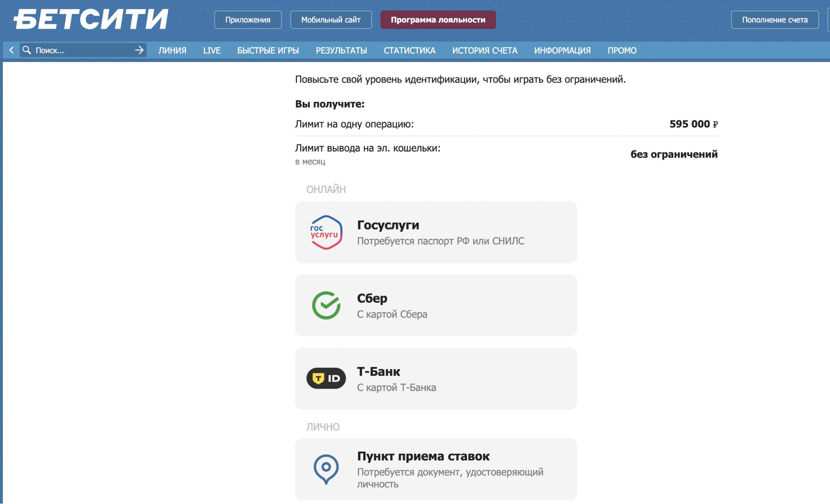Viewport: 830px width, 504px height.
Task: Open ИСТОРИЯ СЧЕТА page
Action: (x=485, y=51)
